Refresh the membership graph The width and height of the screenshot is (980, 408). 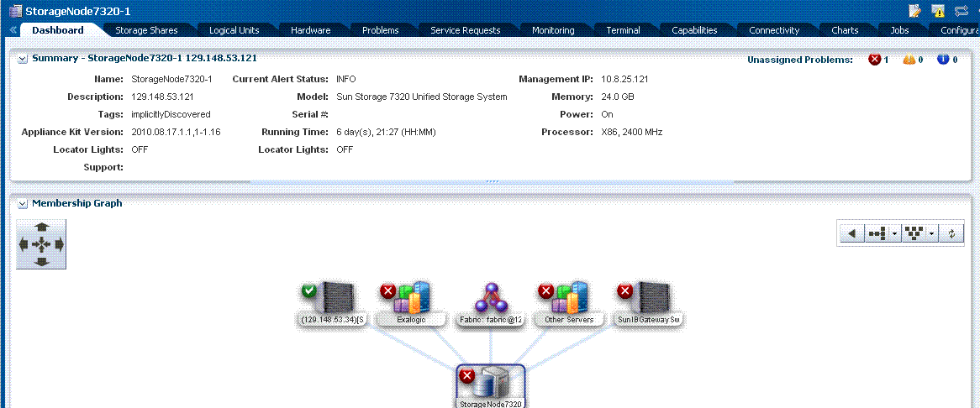pyautogui.click(x=952, y=233)
